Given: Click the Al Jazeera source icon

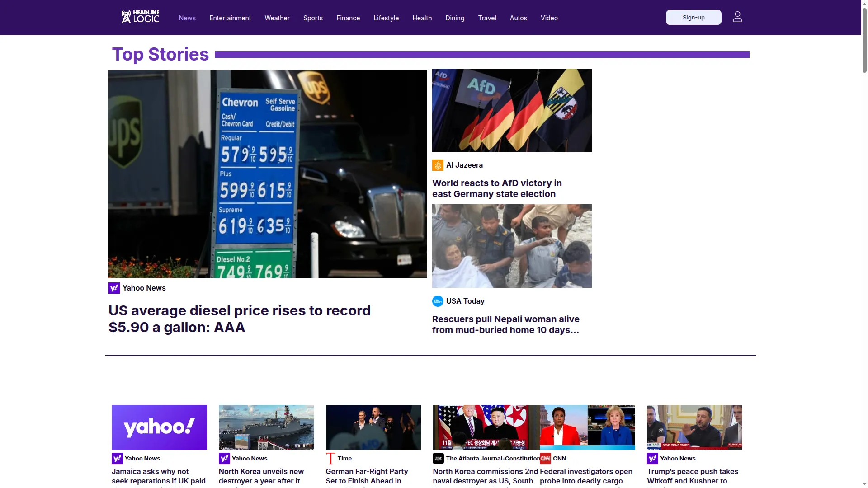Looking at the screenshot, I should click(x=438, y=165).
